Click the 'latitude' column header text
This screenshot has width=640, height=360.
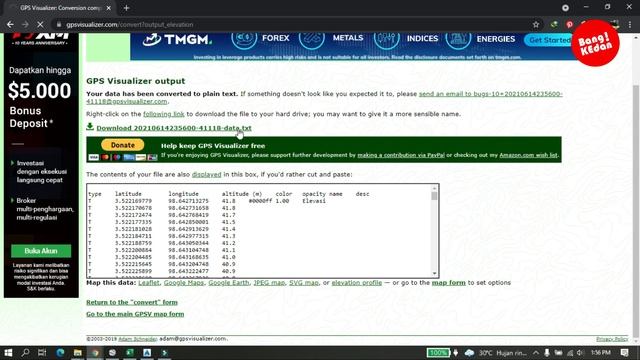pyautogui.click(x=128, y=194)
